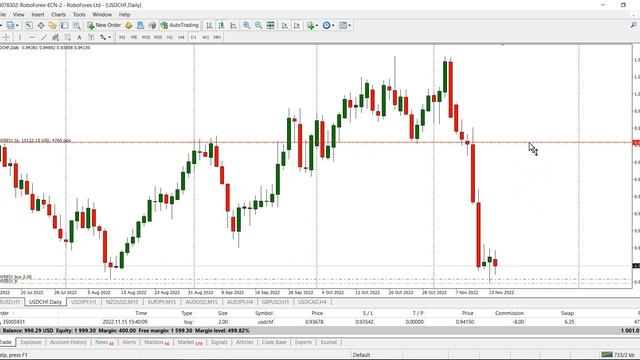Sort orders by the Commission column header
Viewport: 640px width, 360px height.
509,313
